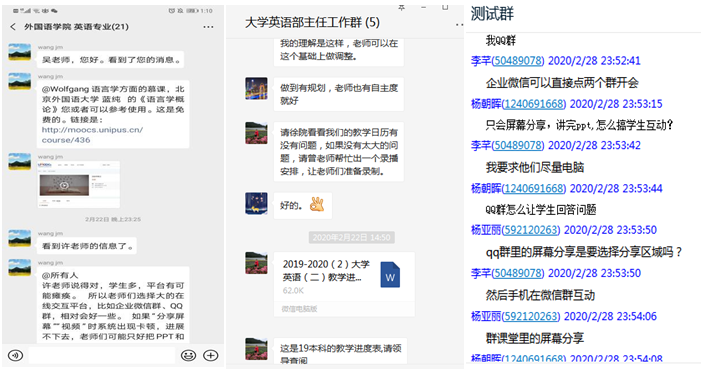This screenshot has width=701, height=369.
Task: Tap the voice input icon by the message box
Action: coord(16,355)
